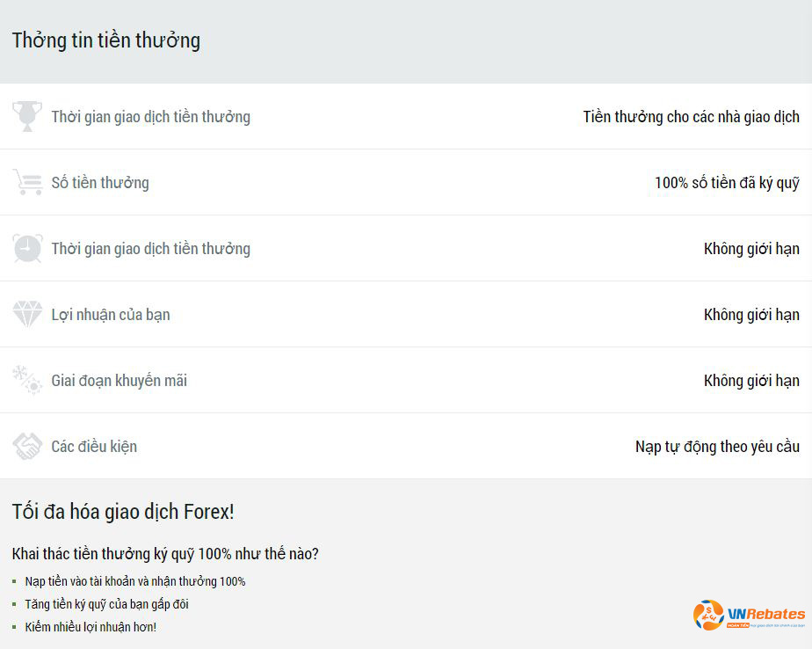Click the VNRebates logo
This screenshot has width=812, height=649.
coord(749,616)
